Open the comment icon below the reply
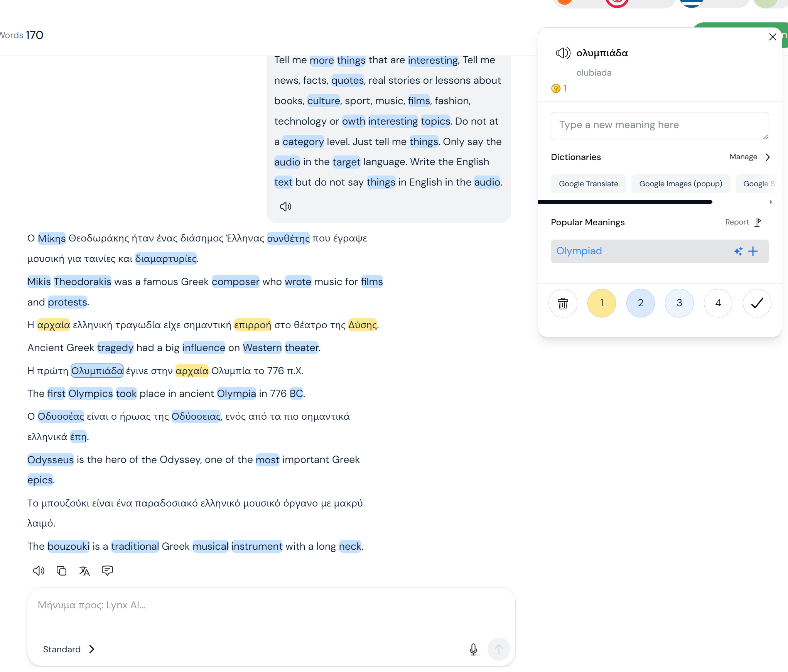The image size is (788, 672). 107,571
